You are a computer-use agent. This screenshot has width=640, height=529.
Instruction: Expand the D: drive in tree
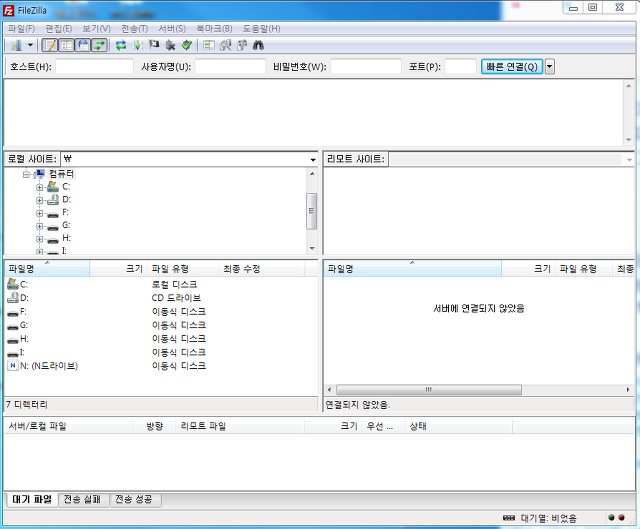click(x=39, y=200)
